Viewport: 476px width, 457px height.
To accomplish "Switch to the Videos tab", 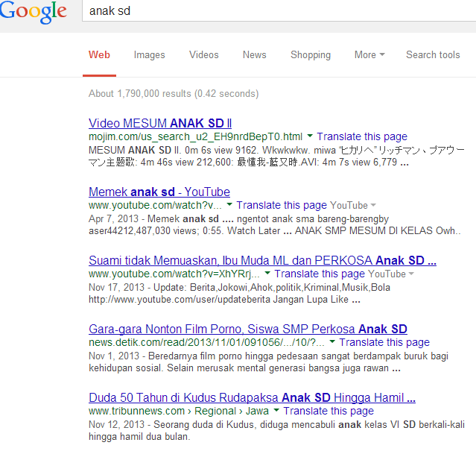I will click(203, 54).
